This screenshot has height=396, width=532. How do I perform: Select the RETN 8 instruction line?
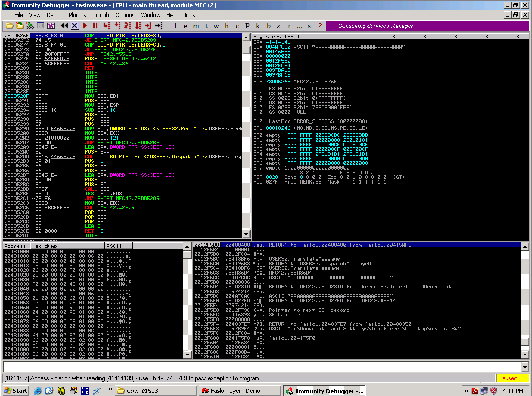[x=122, y=231]
